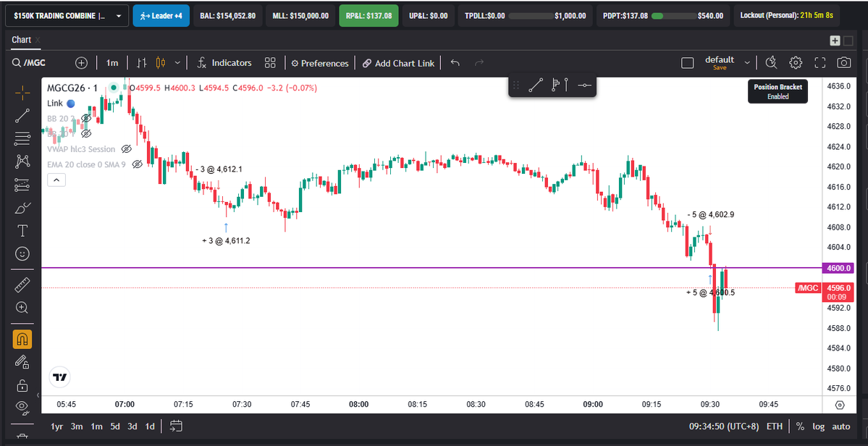
Task: Change the 1m chart interval
Action: click(x=111, y=63)
